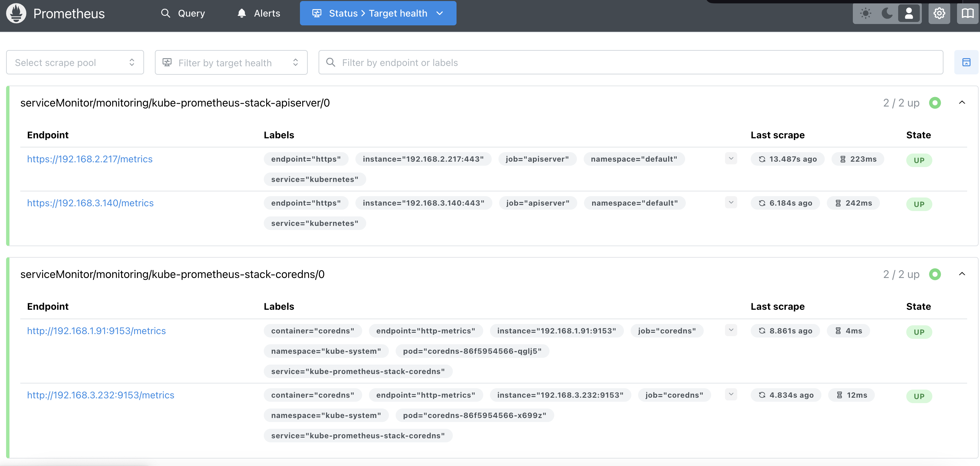Open Select scrape pool dropdown
Viewport: 980px width, 466px height.
point(75,62)
